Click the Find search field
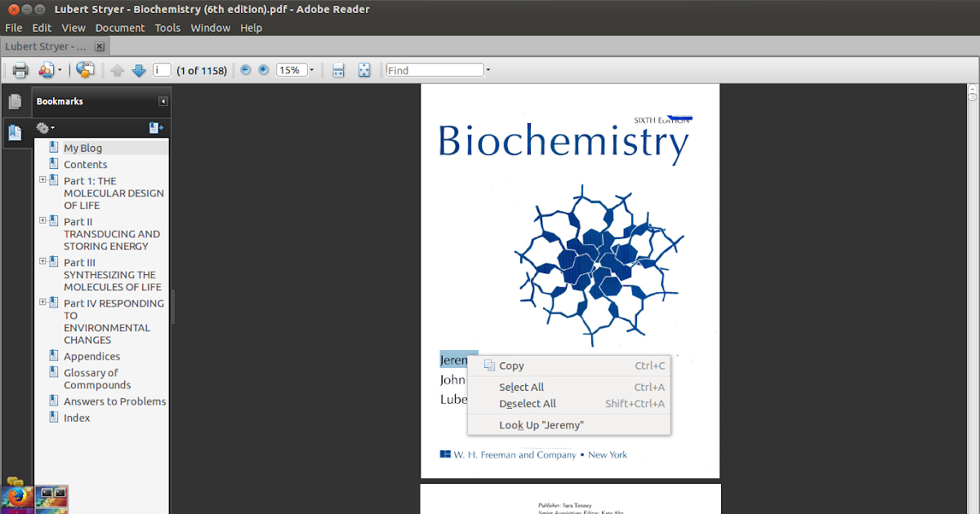Image resolution: width=980 pixels, height=514 pixels. 434,70
